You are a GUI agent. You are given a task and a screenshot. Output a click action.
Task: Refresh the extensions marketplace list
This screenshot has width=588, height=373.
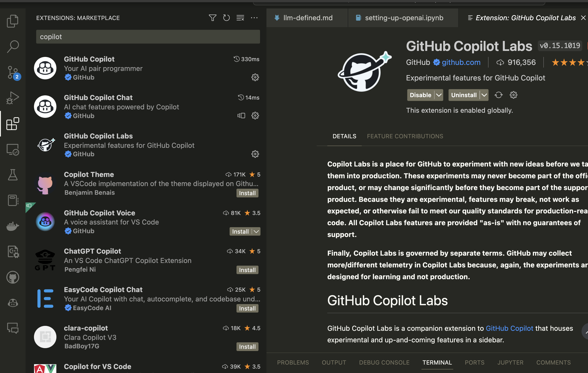(226, 18)
